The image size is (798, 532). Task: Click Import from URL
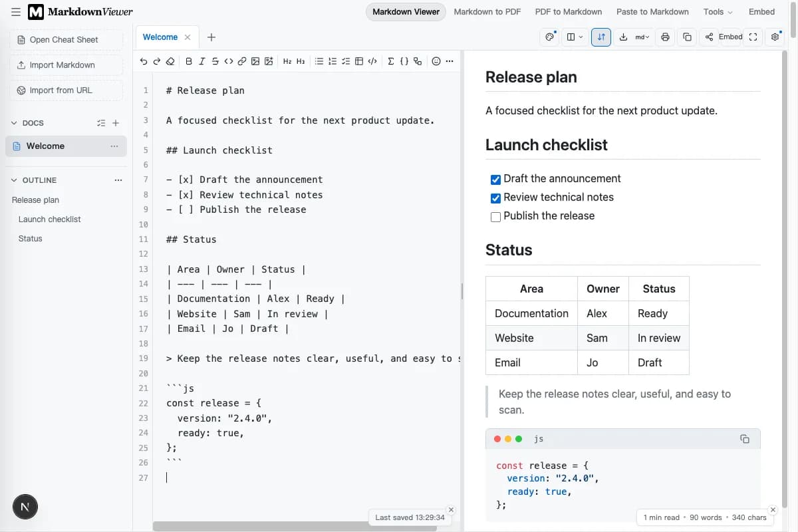(x=66, y=90)
